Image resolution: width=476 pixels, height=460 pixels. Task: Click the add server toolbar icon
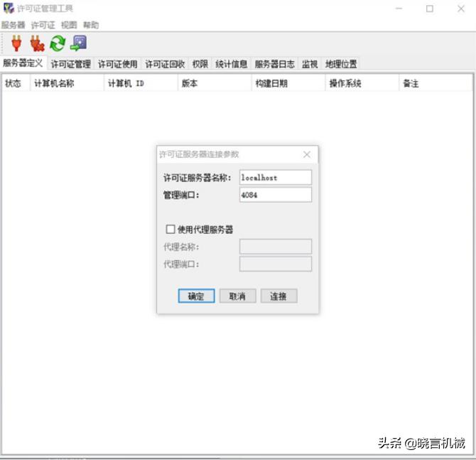[x=78, y=43]
